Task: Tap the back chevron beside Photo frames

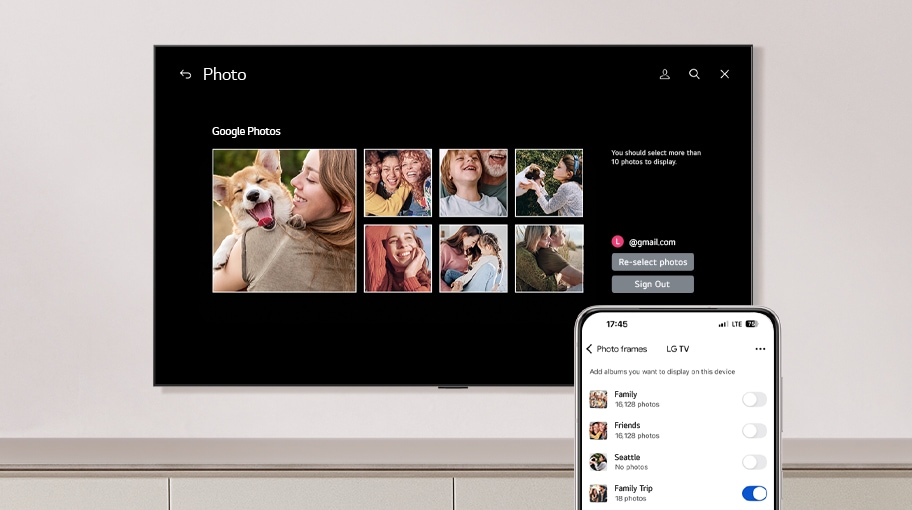Action: (x=589, y=349)
